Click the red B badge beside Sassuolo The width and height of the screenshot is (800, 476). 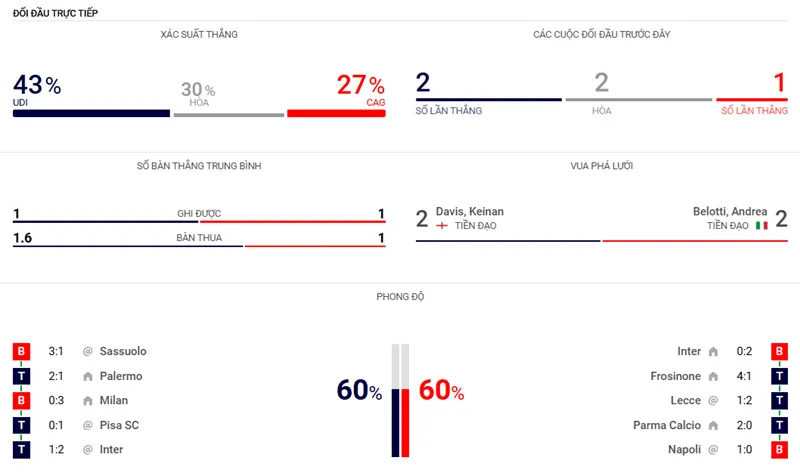21,351
